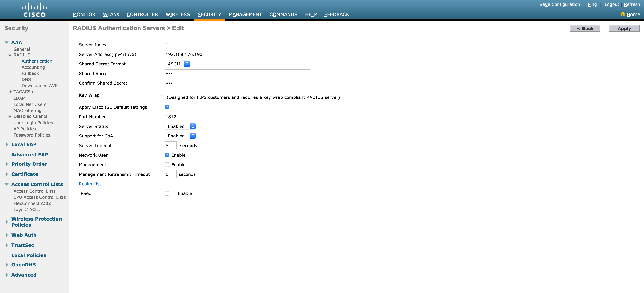Open the CONTROLLER menu
Viewport: 644px width, 293px height.
[142, 15]
